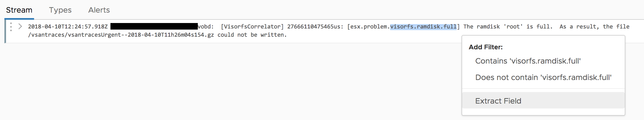This screenshot has height=120, width=644.
Task: Click the 2018-04-10T12:24:57.918Z timestamp
Action: point(68,27)
